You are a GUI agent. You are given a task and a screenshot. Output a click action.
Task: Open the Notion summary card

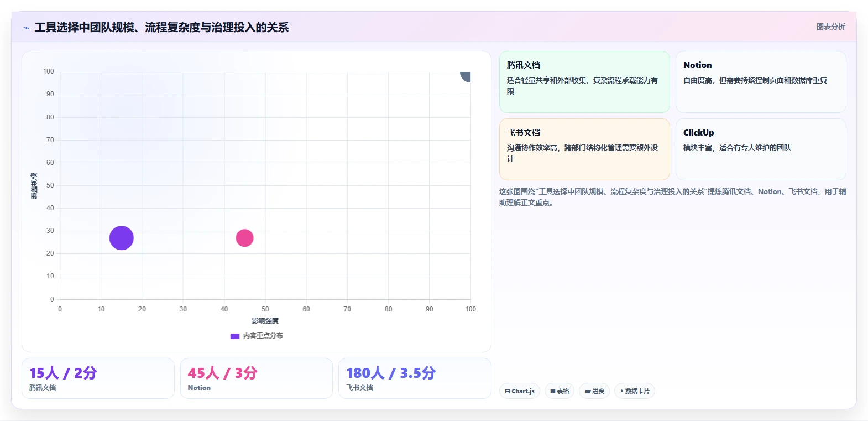click(761, 82)
